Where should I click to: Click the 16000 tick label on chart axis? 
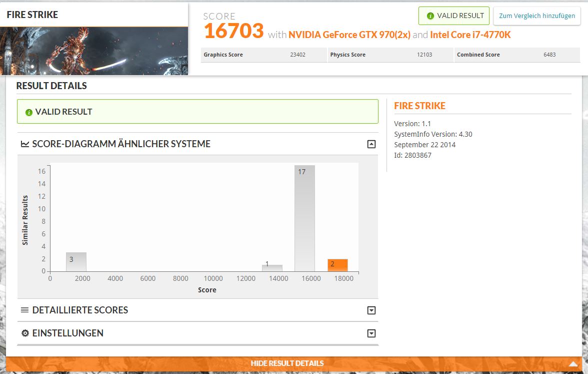click(311, 278)
